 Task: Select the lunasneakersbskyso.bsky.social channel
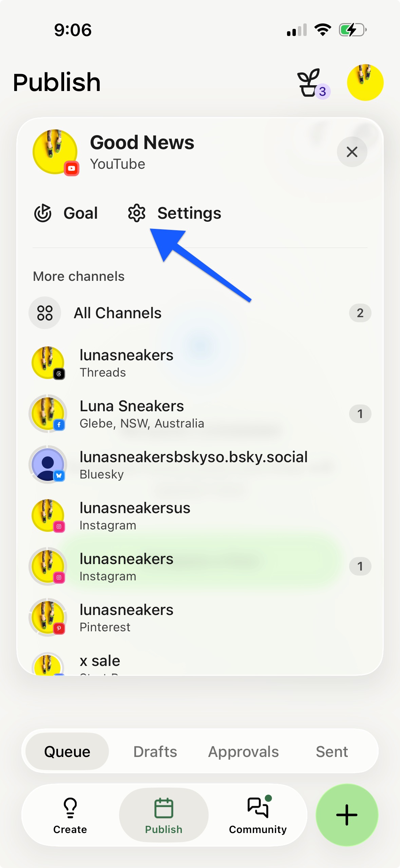(200, 465)
